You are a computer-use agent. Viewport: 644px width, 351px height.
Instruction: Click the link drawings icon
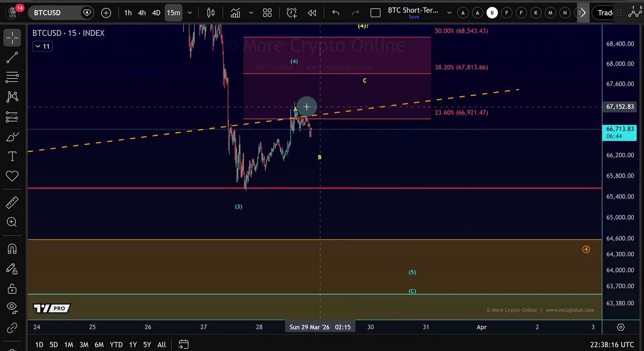pos(12,328)
